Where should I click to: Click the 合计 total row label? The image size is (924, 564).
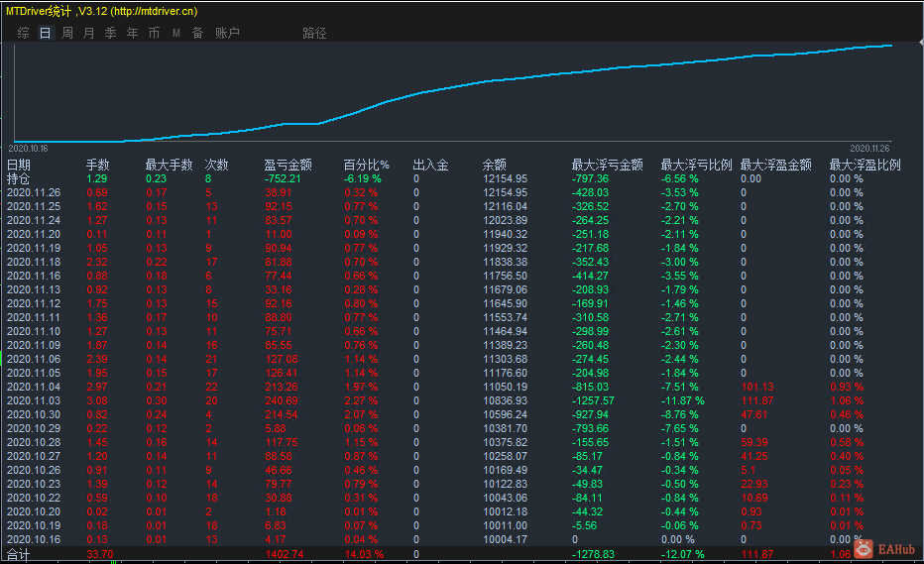coord(18,554)
